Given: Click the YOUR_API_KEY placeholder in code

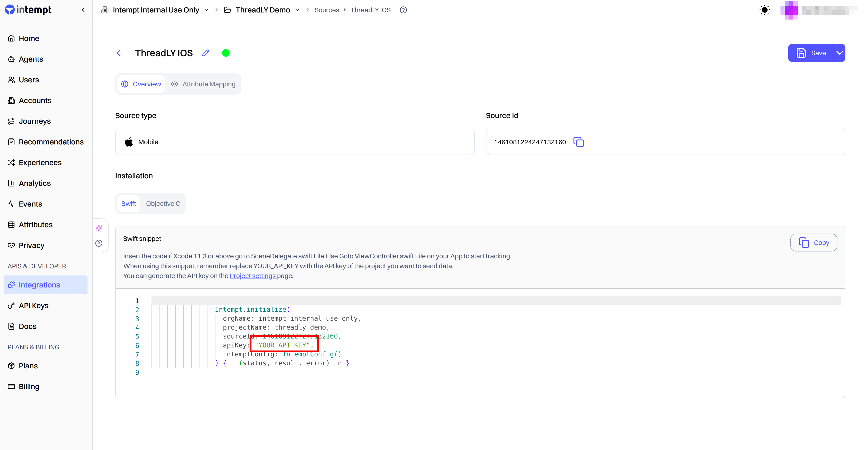Looking at the screenshot, I should point(282,345).
